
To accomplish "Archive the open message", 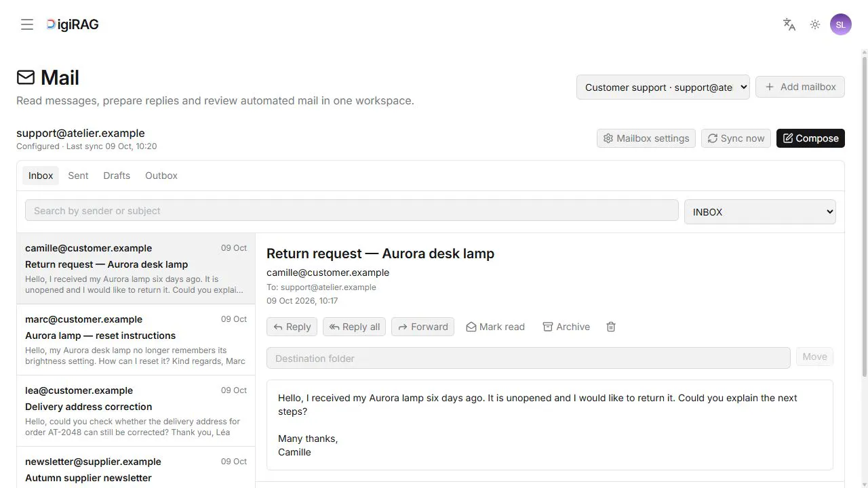I will [x=566, y=327].
